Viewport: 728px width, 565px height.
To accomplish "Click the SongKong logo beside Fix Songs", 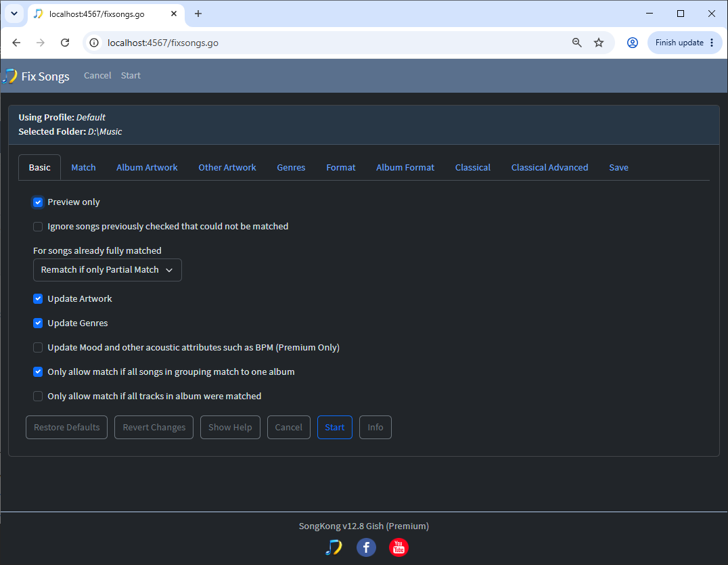I will (x=10, y=76).
